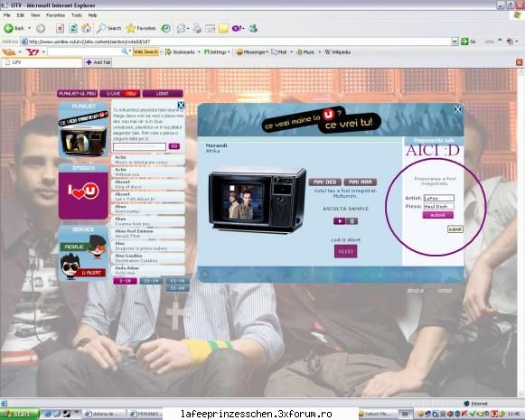The width and height of the screenshot is (525, 420).
Task: Select the 1-10 playlist page button
Action: [126, 281]
